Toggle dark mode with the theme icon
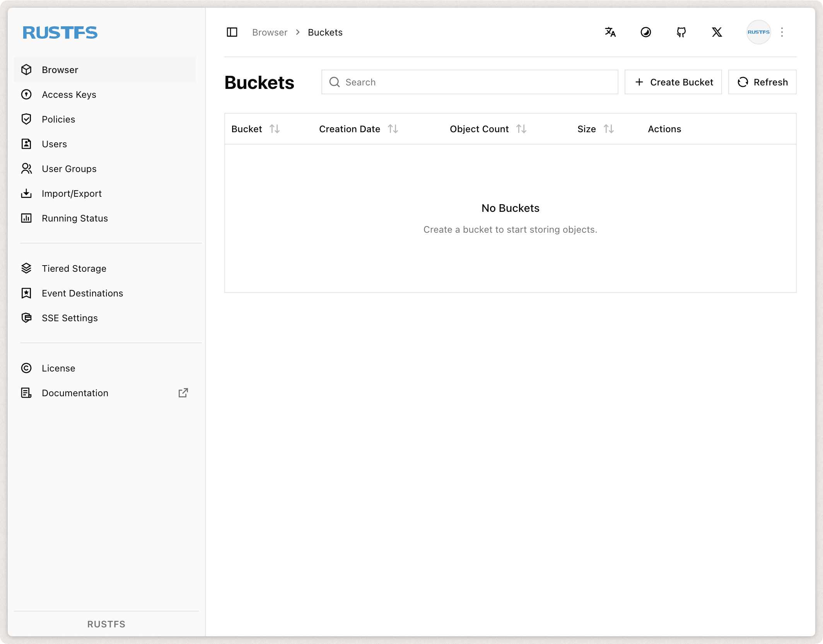 (x=645, y=32)
